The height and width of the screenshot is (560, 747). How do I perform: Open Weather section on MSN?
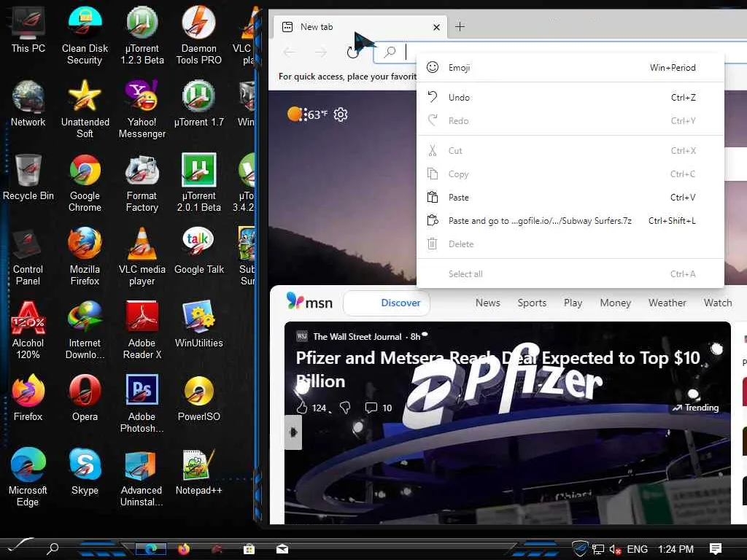pyautogui.click(x=667, y=303)
